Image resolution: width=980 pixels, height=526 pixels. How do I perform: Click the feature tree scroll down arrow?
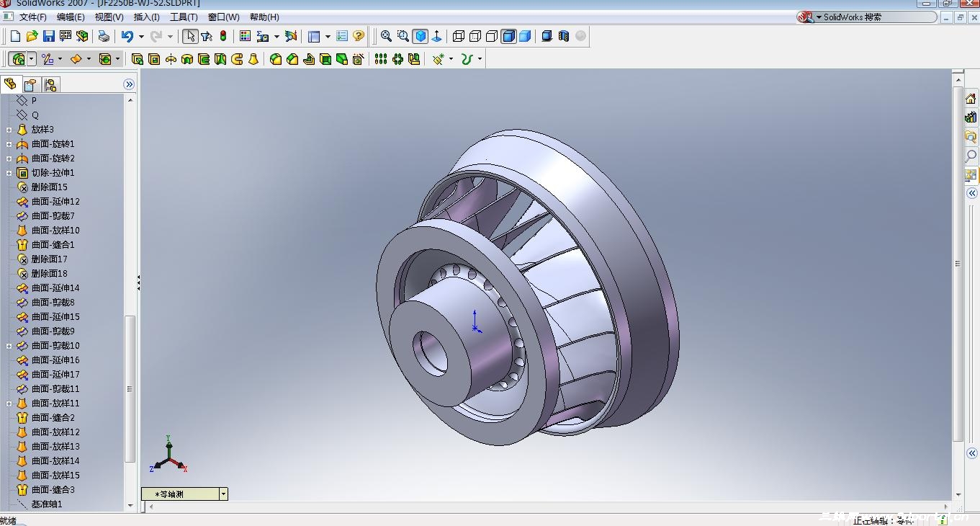click(130, 505)
